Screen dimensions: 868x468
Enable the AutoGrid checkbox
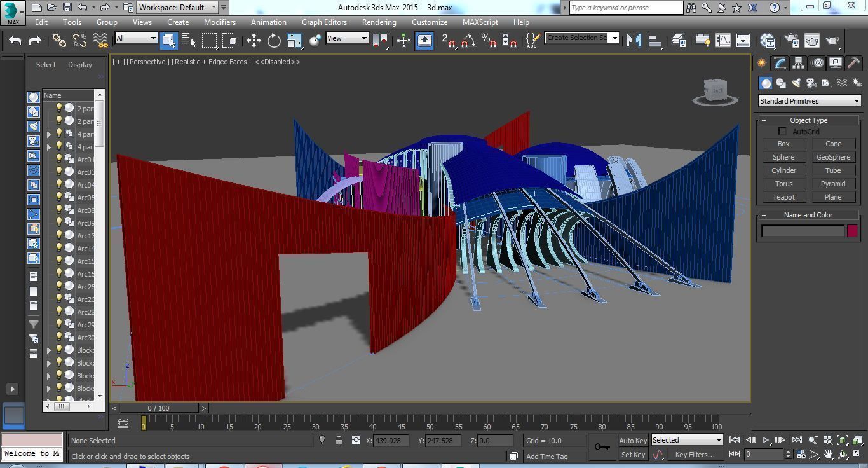click(783, 131)
